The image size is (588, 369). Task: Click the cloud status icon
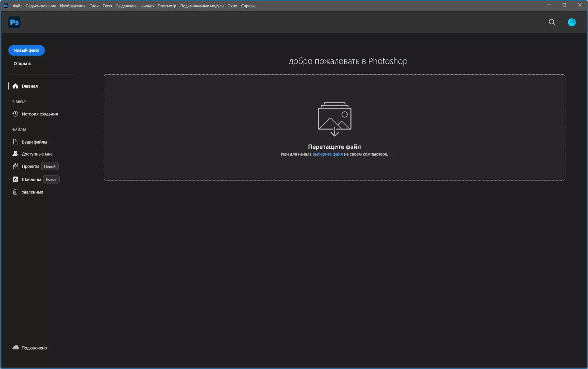pos(16,347)
